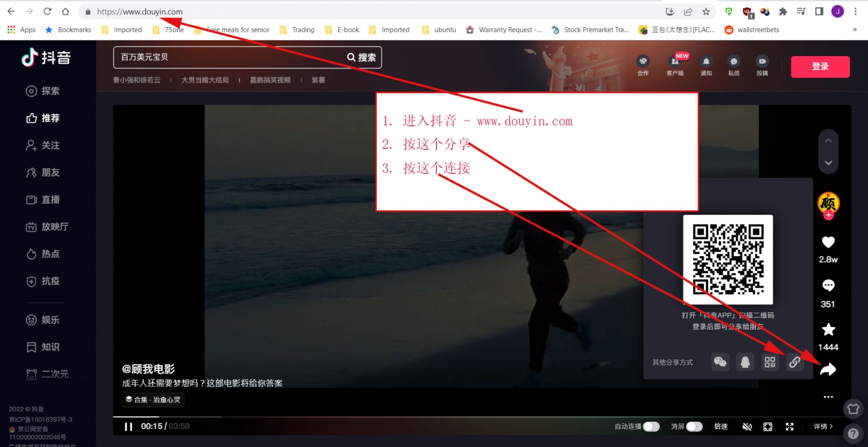Pause the video playback
The image size is (868, 447).
(128, 427)
